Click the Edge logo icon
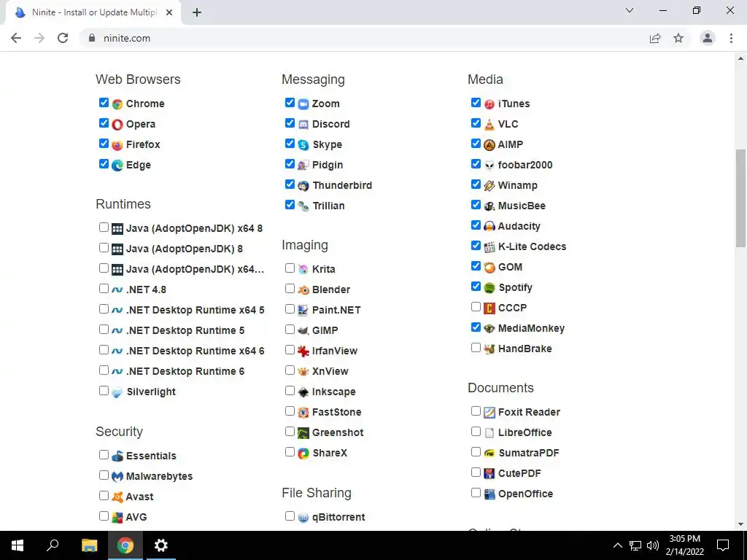The image size is (747, 560). tap(117, 166)
